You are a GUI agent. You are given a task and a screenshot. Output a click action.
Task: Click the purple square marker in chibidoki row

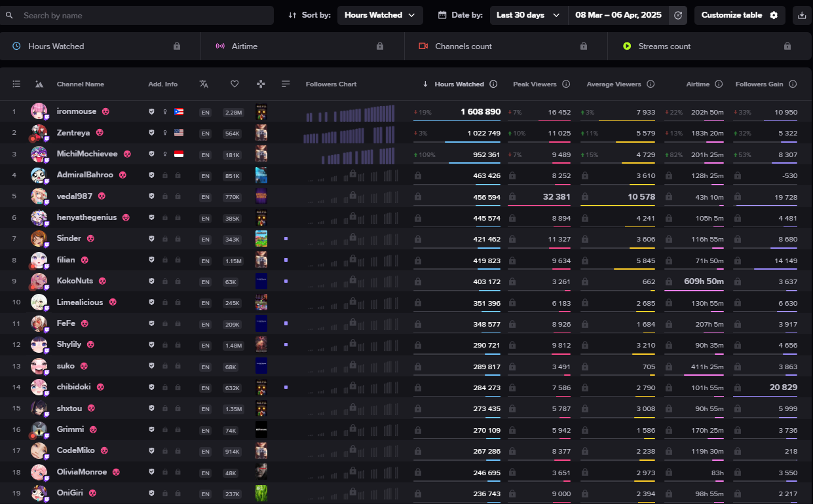pos(286,387)
